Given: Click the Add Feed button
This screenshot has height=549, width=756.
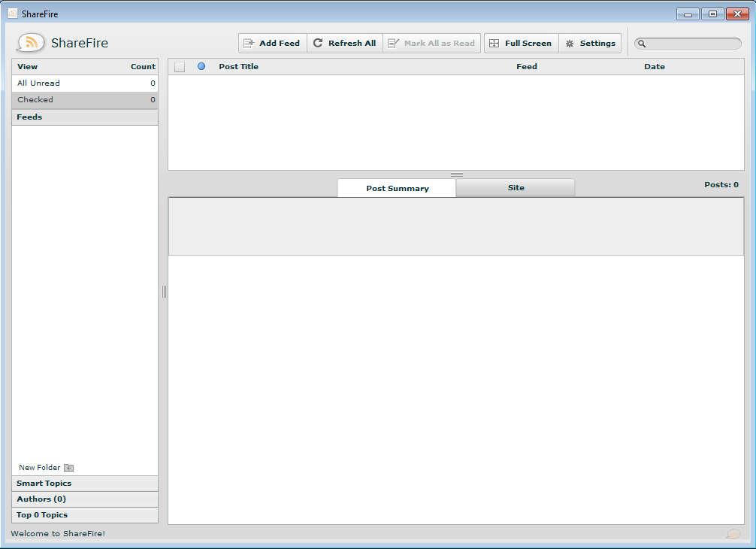Looking at the screenshot, I should (x=273, y=43).
